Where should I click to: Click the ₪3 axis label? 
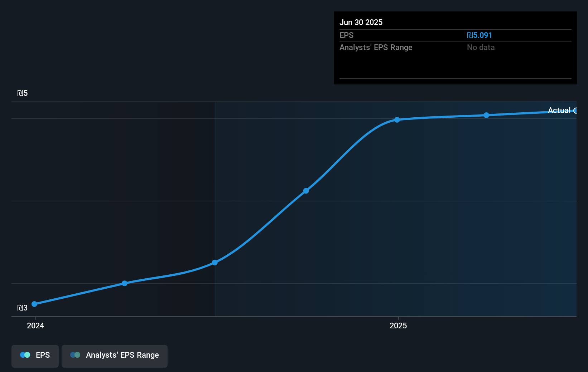tap(22, 307)
